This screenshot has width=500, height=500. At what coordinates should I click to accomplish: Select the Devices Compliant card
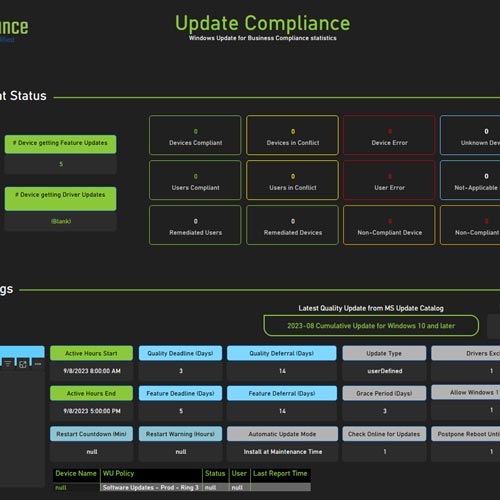[x=195, y=135]
